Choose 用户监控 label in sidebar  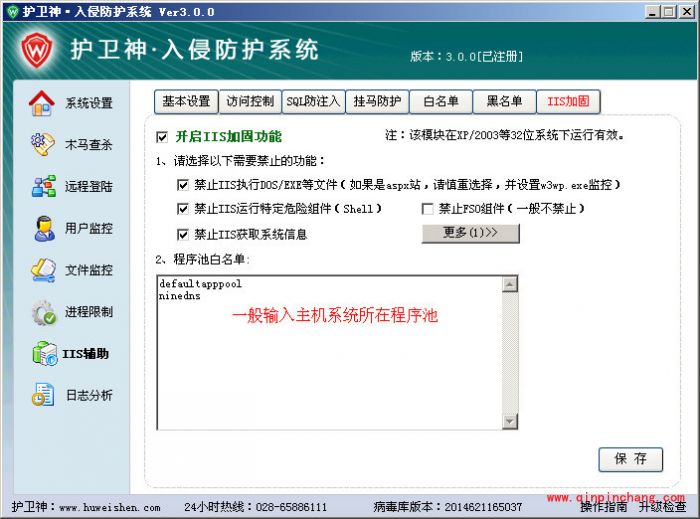[x=88, y=228]
